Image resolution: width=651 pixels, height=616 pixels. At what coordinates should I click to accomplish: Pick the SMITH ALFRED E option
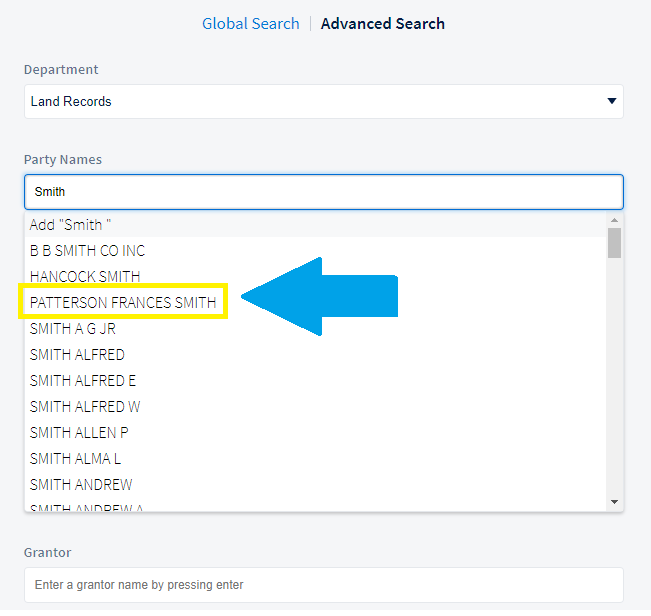pos(83,380)
